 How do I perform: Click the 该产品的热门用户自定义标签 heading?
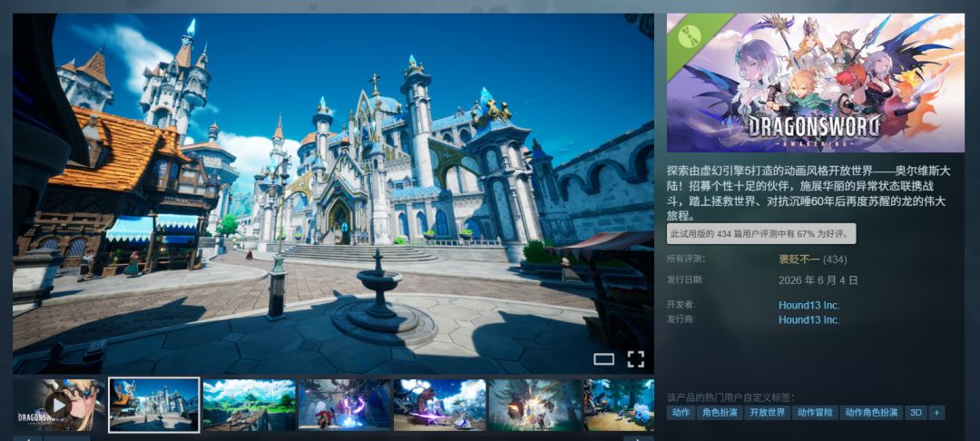point(730,397)
